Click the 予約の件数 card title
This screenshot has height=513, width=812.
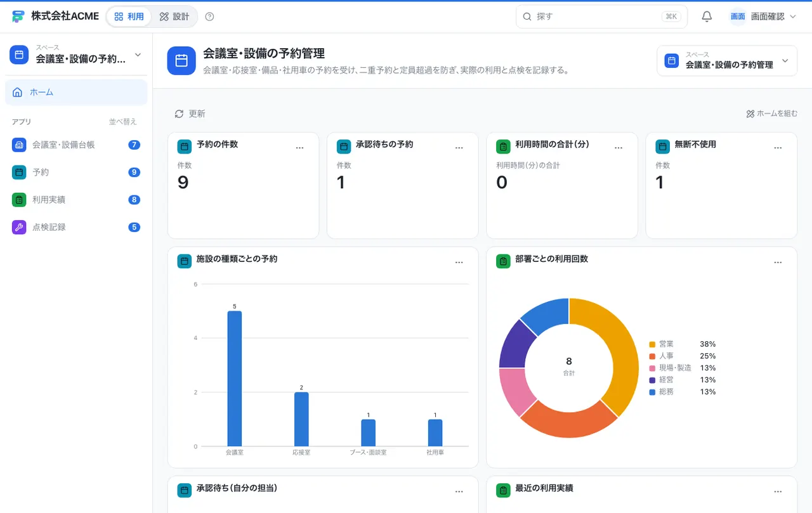pos(217,145)
